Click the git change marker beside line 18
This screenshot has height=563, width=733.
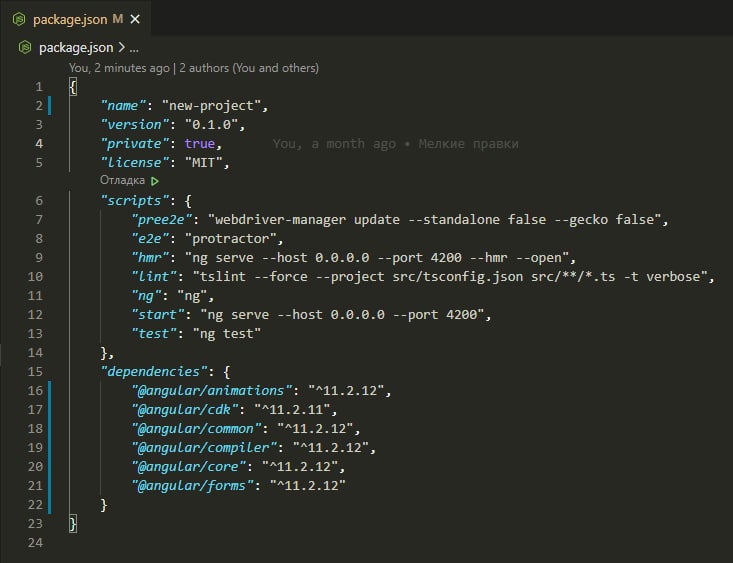point(50,429)
